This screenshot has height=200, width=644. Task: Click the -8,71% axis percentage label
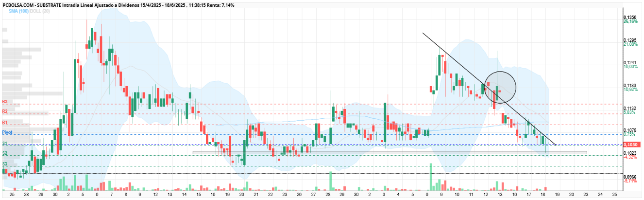click(630, 181)
